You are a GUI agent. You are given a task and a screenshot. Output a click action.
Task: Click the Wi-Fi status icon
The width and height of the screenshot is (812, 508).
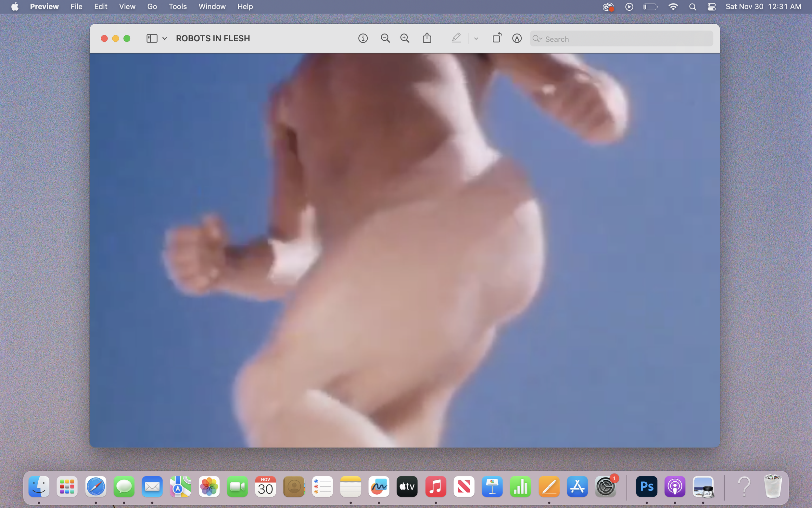pyautogui.click(x=673, y=7)
